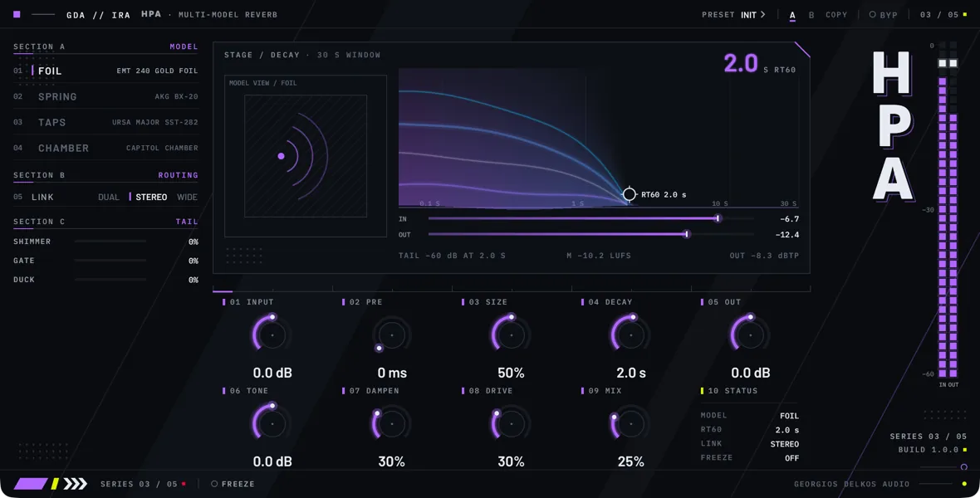Click the IN level slider handle
This screenshot has width=980, height=498.
coord(718,218)
